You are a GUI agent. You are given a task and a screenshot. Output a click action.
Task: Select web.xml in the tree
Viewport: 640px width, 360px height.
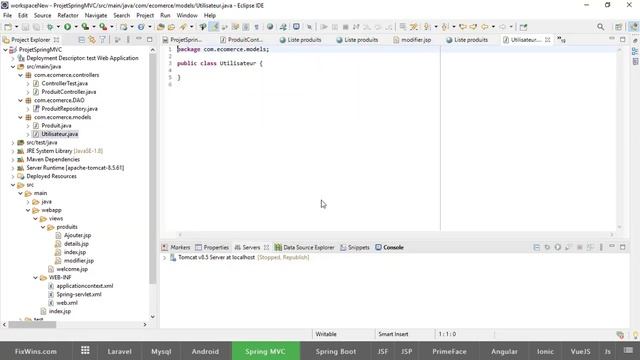coord(67,303)
